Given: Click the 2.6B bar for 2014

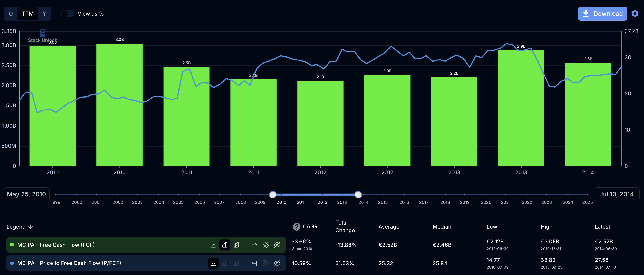Looking at the screenshot, I should click(588, 114).
